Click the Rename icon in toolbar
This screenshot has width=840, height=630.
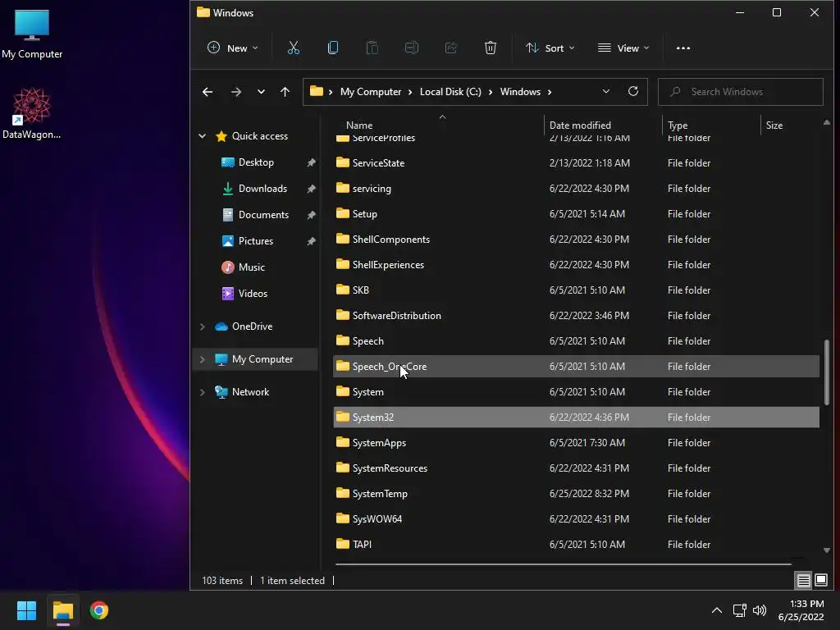(412, 48)
